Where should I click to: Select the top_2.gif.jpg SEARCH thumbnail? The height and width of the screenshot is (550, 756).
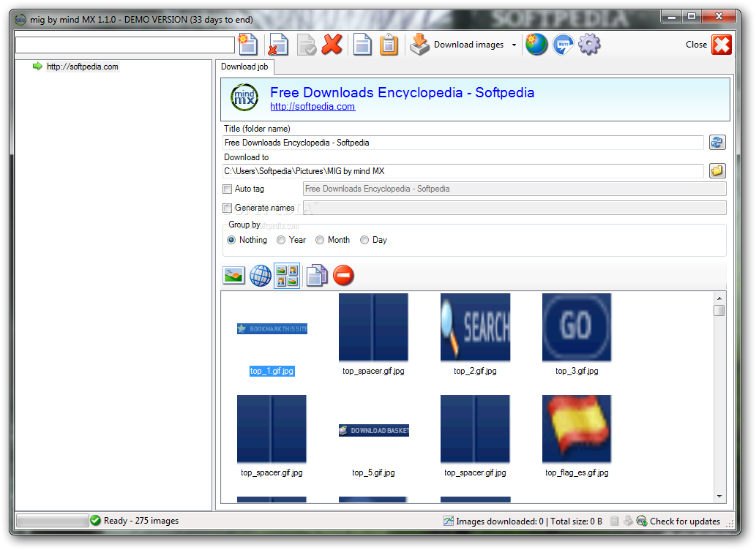click(x=476, y=328)
